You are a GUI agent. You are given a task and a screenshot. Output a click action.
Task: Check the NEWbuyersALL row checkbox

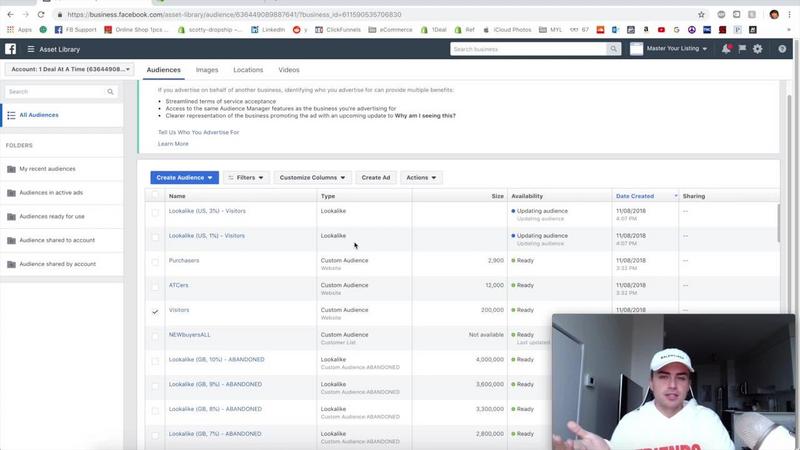coord(155,336)
